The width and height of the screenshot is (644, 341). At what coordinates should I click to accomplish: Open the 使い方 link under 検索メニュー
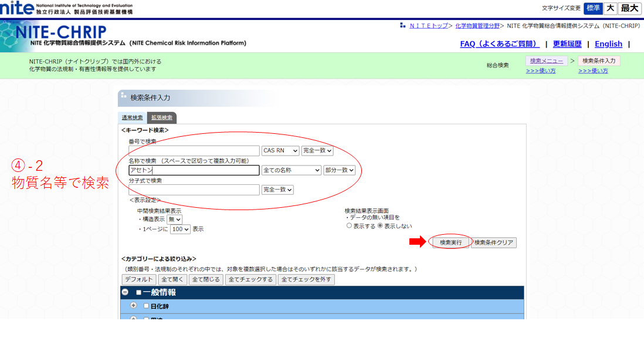pos(541,70)
